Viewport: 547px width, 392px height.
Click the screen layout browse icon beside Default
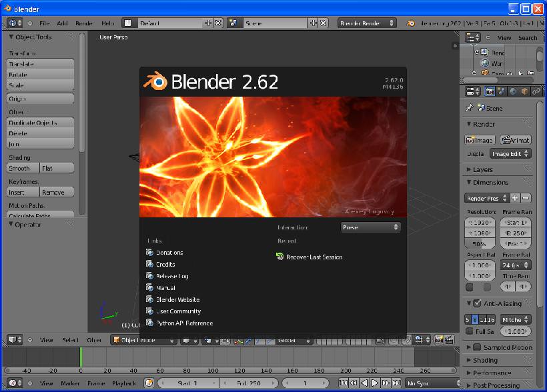(128, 22)
